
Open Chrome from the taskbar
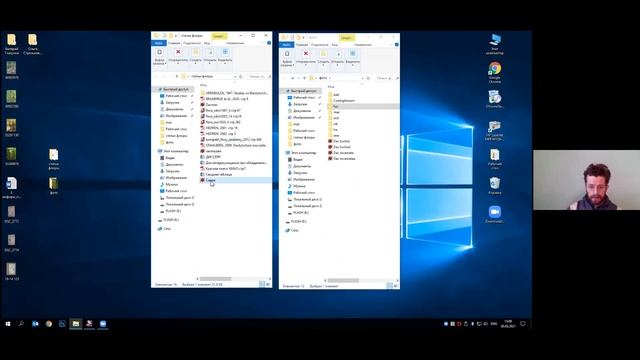[x=49, y=324]
